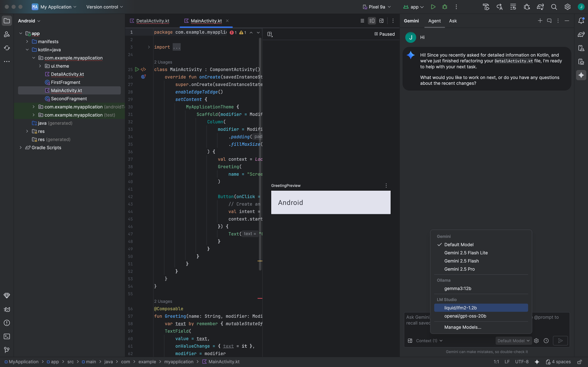Open notifications via the bell icon
This screenshot has width=588, height=367.
click(x=581, y=21)
